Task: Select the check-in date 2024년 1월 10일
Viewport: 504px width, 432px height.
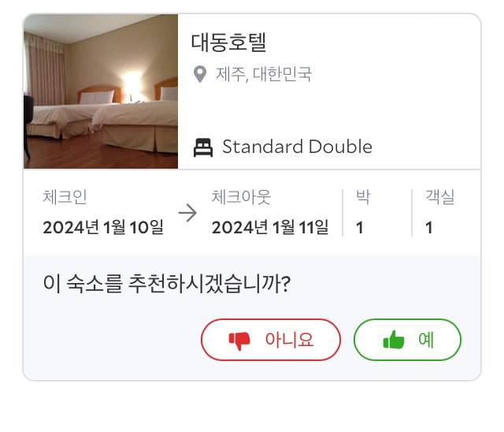Action: [103, 227]
